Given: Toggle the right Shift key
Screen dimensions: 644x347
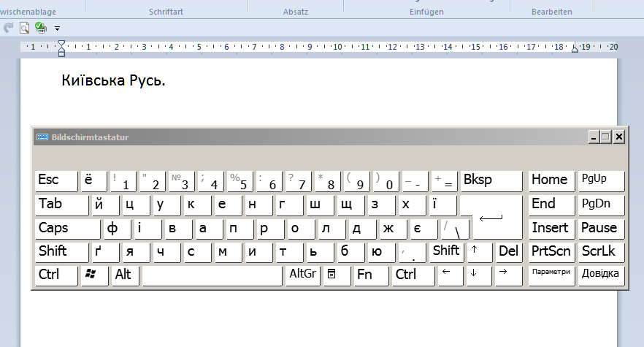Looking at the screenshot, I should [447, 252].
